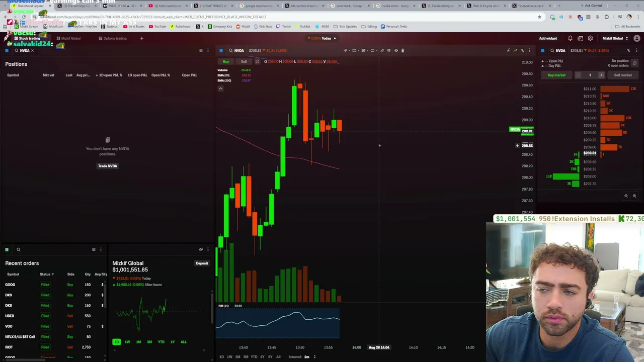The width and height of the screenshot is (644, 362).
Task: Click the Trade NVDA button in Positions
Action: point(107,166)
